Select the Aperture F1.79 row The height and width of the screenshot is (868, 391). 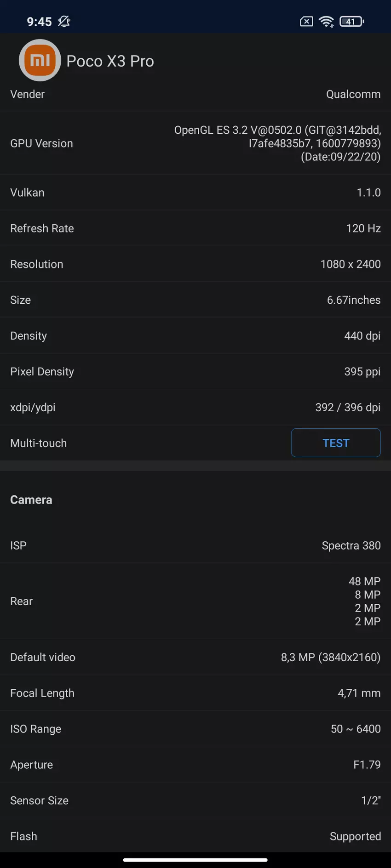pos(195,765)
